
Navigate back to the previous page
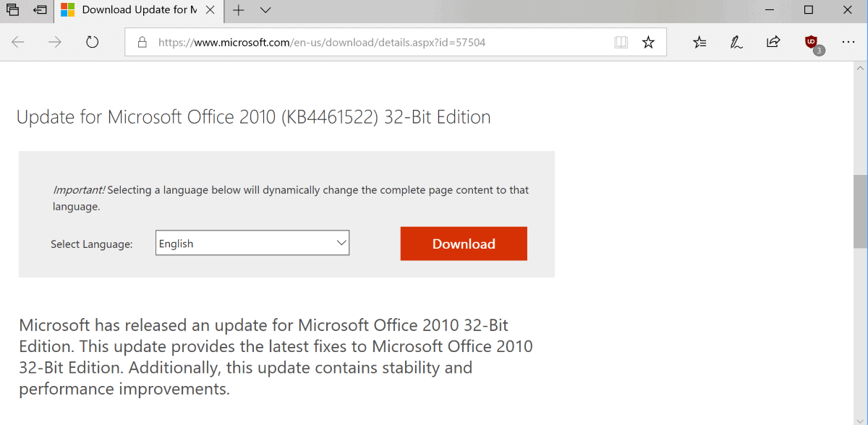pos(18,42)
